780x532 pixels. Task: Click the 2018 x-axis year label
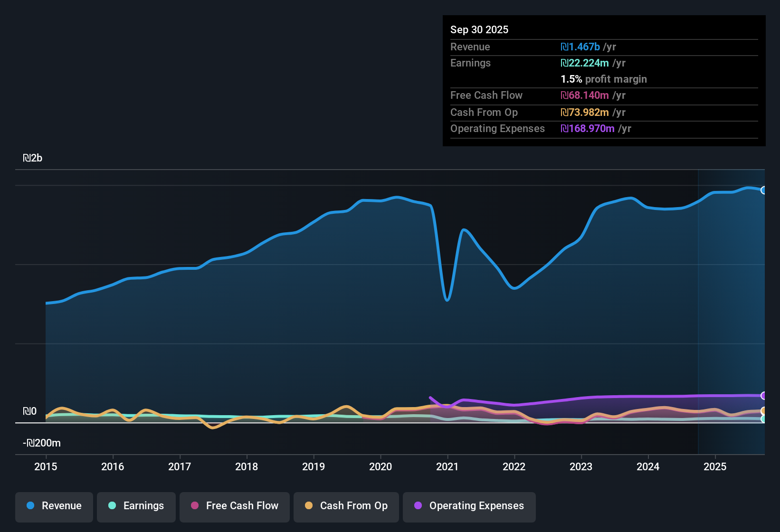[x=247, y=466]
